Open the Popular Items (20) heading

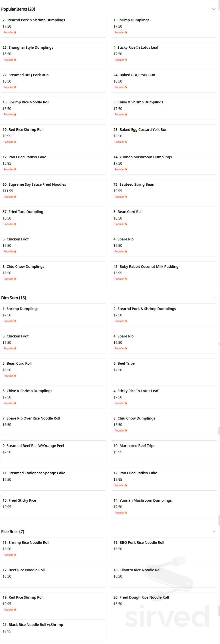pos(18,9)
